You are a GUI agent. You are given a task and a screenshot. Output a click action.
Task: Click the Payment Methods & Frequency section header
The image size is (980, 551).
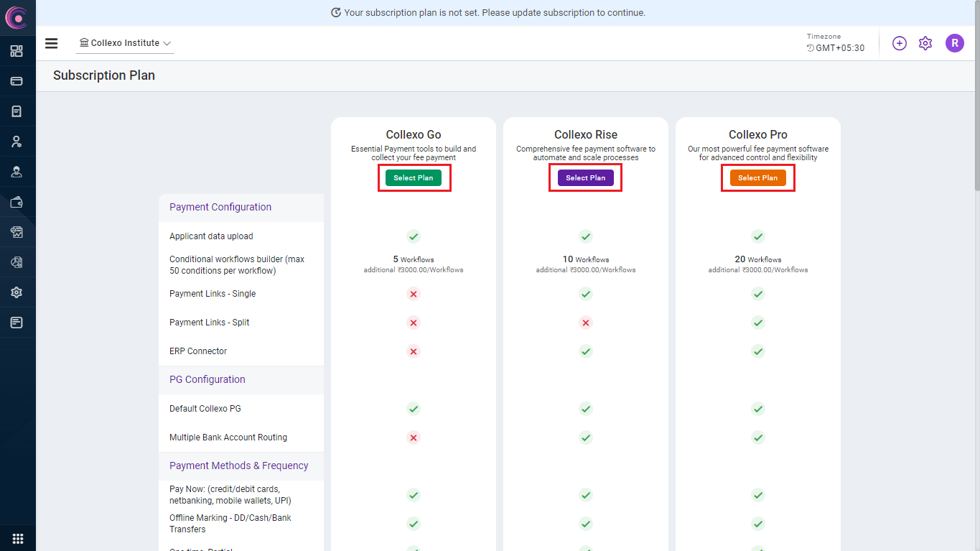(239, 466)
